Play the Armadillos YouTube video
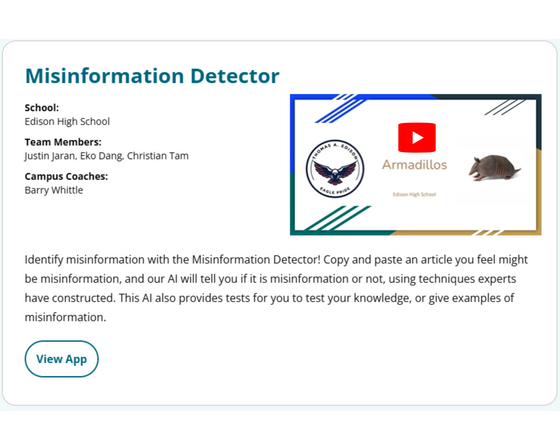560x448 pixels. pyautogui.click(x=417, y=138)
